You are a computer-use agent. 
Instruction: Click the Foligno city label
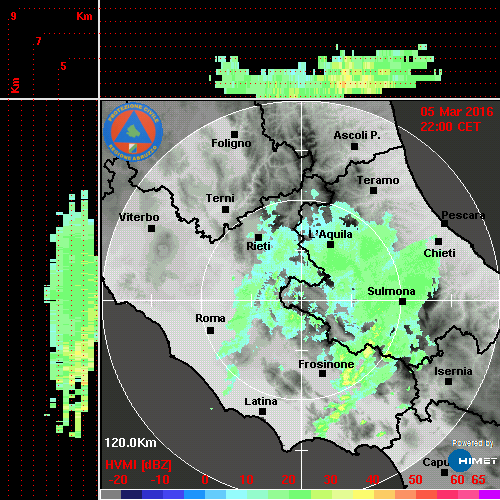[231, 143]
